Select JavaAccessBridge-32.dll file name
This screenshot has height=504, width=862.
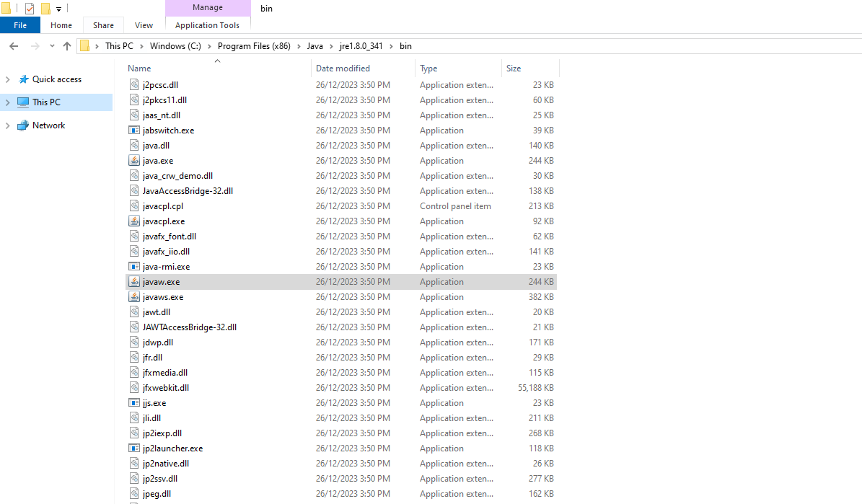[x=188, y=191]
